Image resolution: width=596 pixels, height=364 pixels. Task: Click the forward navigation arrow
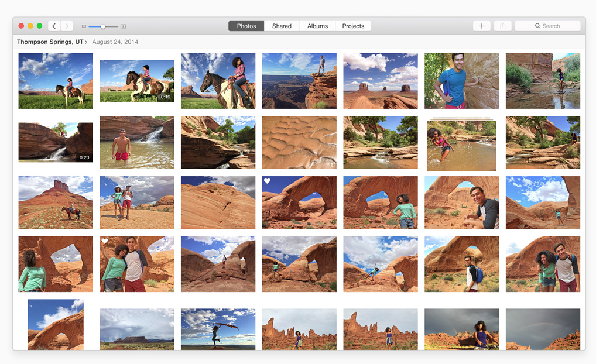pyautogui.click(x=67, y=26)
